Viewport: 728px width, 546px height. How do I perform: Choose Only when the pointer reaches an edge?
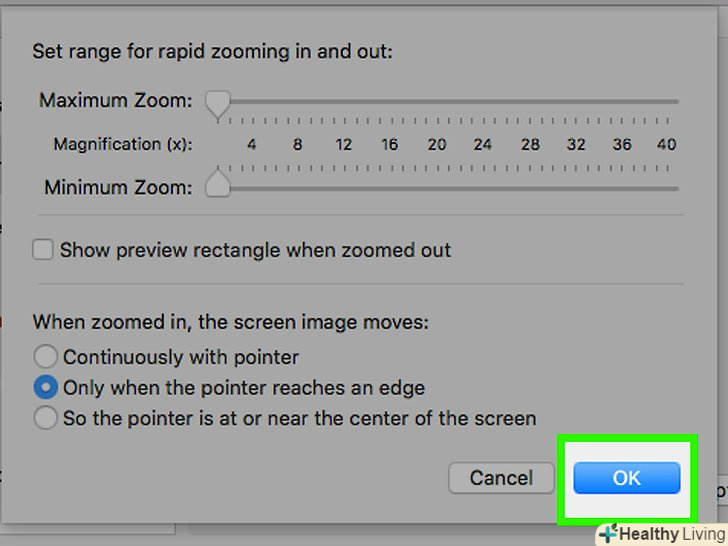coord(46,387)
